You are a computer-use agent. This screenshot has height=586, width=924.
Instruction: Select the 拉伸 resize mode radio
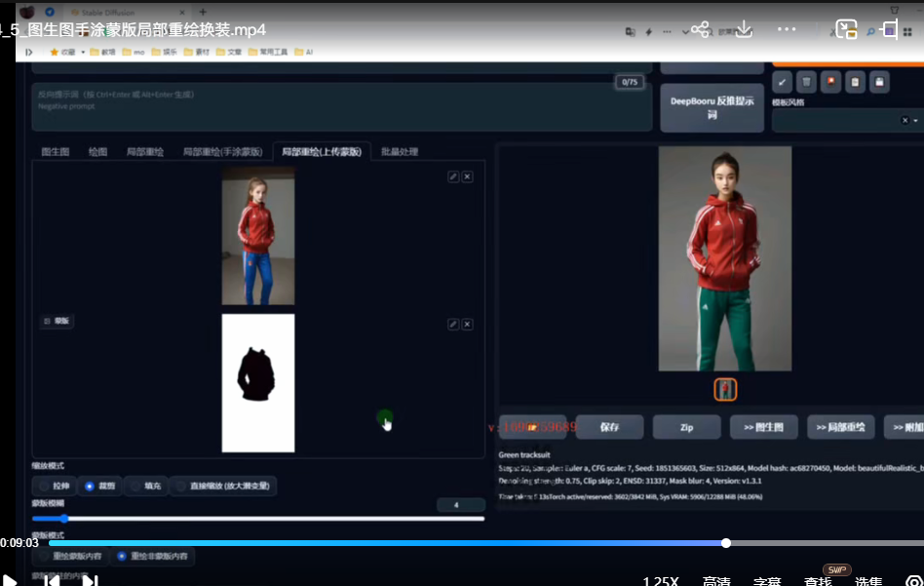pyautogui.click(x=44, y=487)
